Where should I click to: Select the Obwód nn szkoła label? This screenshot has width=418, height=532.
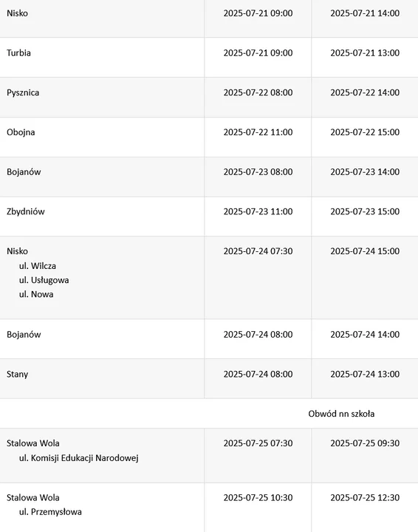click(x=341, y=414)
